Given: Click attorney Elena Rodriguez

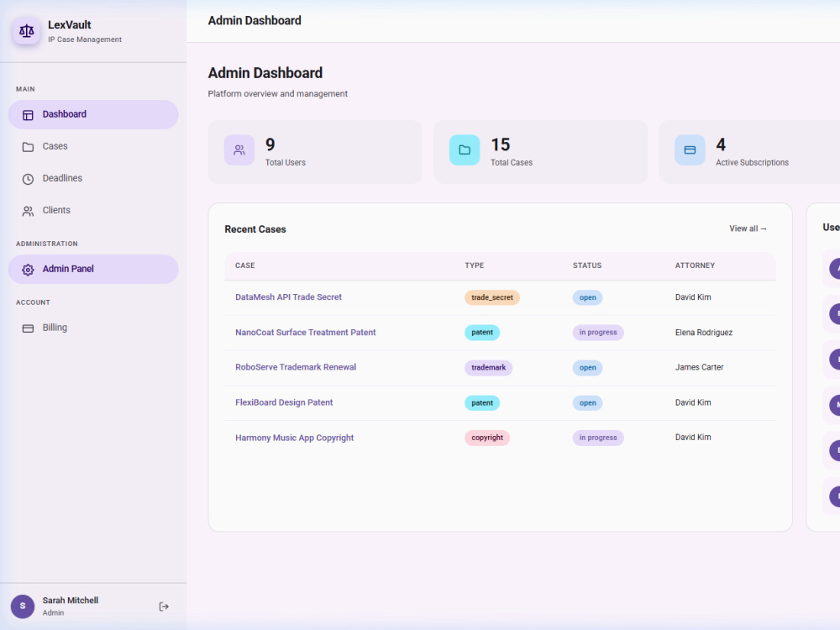Looking at the screenshot, I should [x=704, y=333].
